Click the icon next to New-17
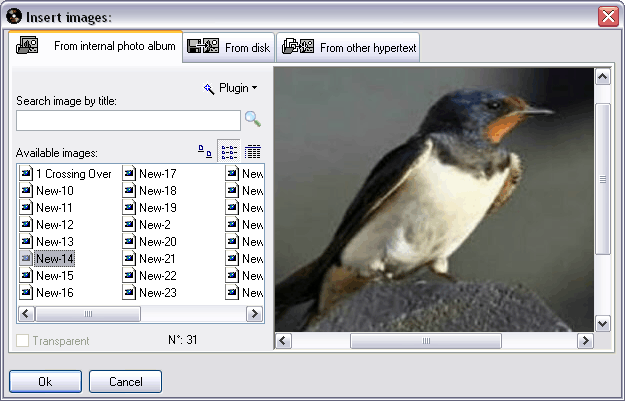This screenshot has width=625, height=401. (128, 174)
